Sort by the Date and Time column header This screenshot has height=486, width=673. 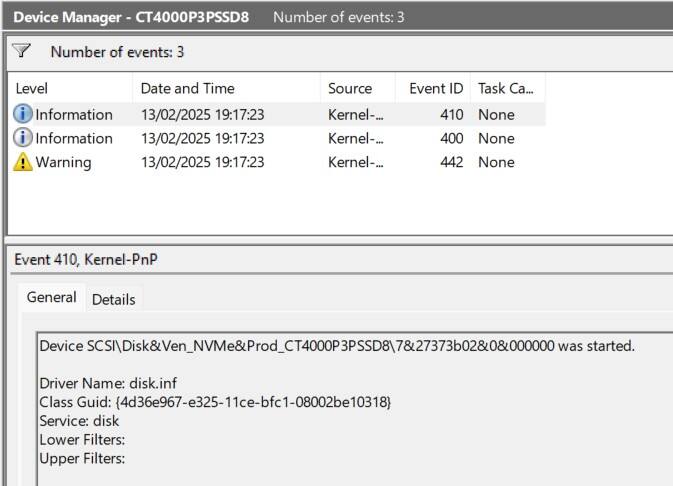(x=227, y=88)
